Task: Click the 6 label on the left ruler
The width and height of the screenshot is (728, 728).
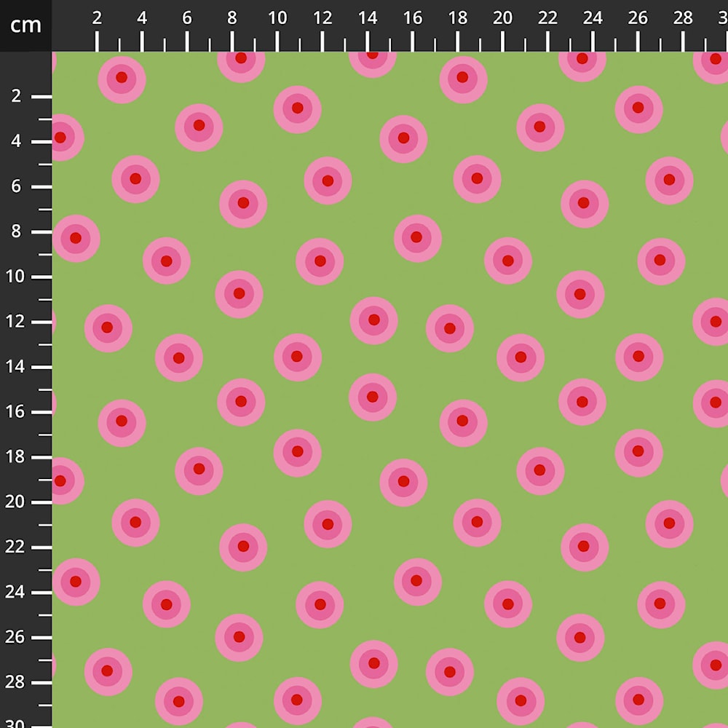Action: pos(16,186)
